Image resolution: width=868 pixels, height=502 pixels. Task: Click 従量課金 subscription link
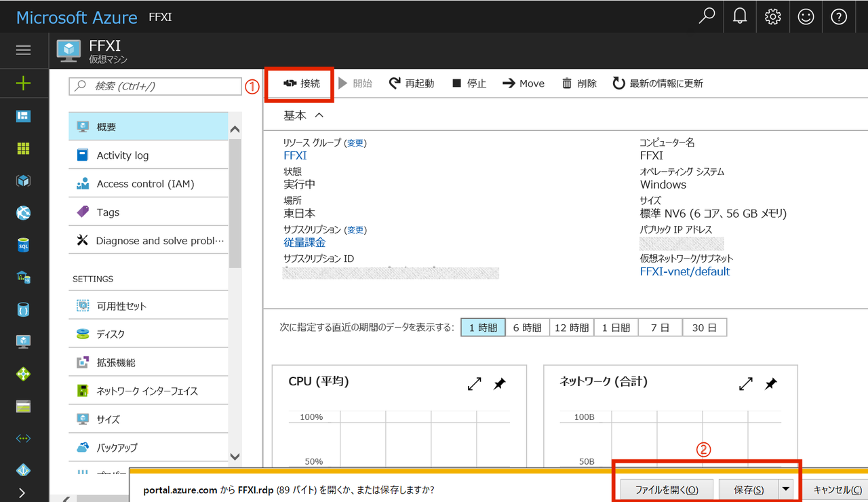[304, 243]
